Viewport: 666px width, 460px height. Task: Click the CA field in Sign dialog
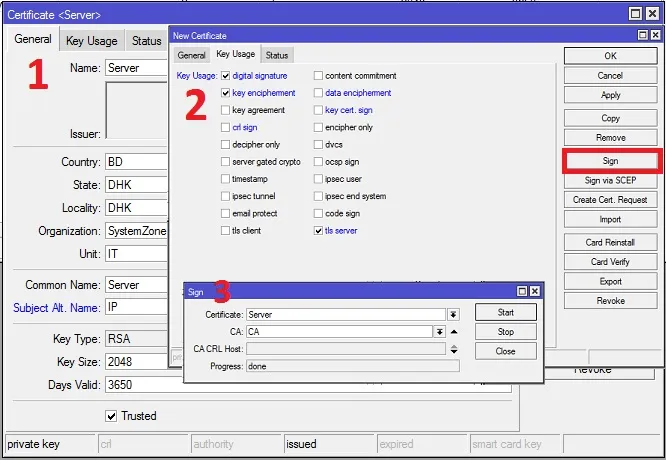[340, 332]
